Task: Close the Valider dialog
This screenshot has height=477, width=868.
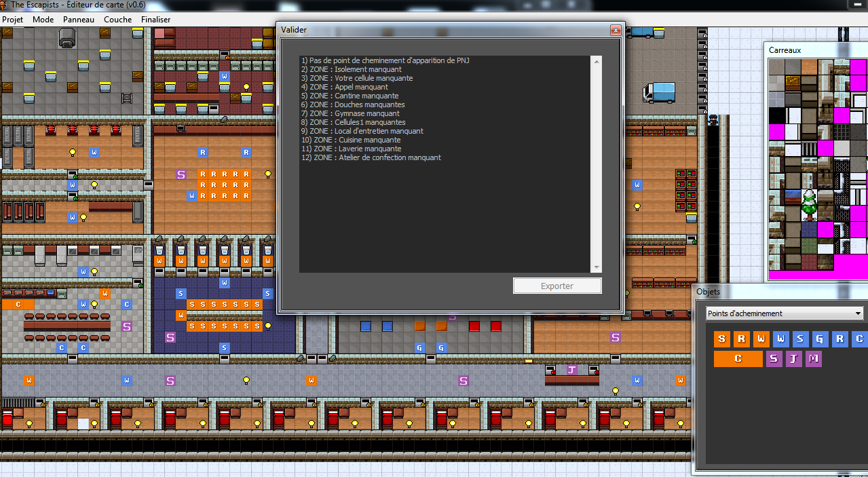Action: (x=615, y=30)
